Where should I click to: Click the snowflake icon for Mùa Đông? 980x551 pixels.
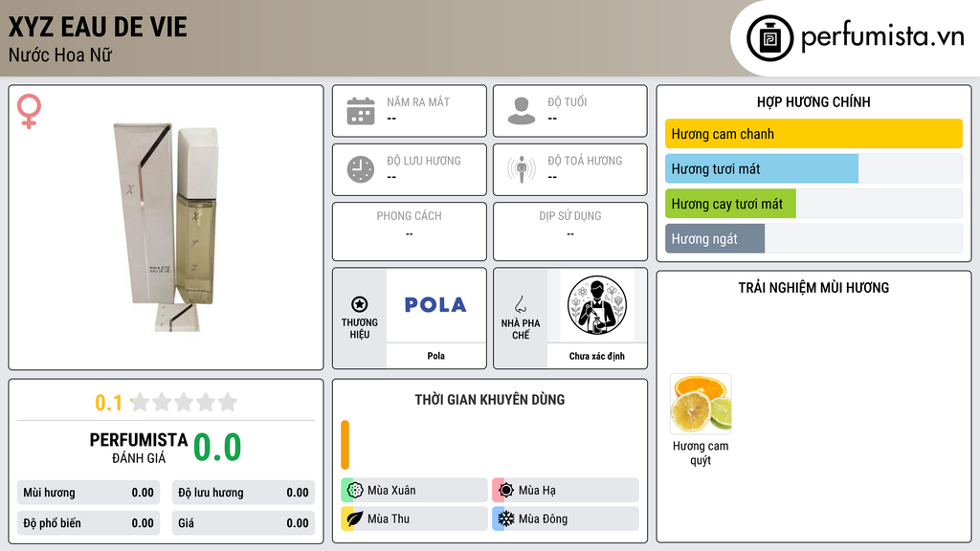coord(506,518)
